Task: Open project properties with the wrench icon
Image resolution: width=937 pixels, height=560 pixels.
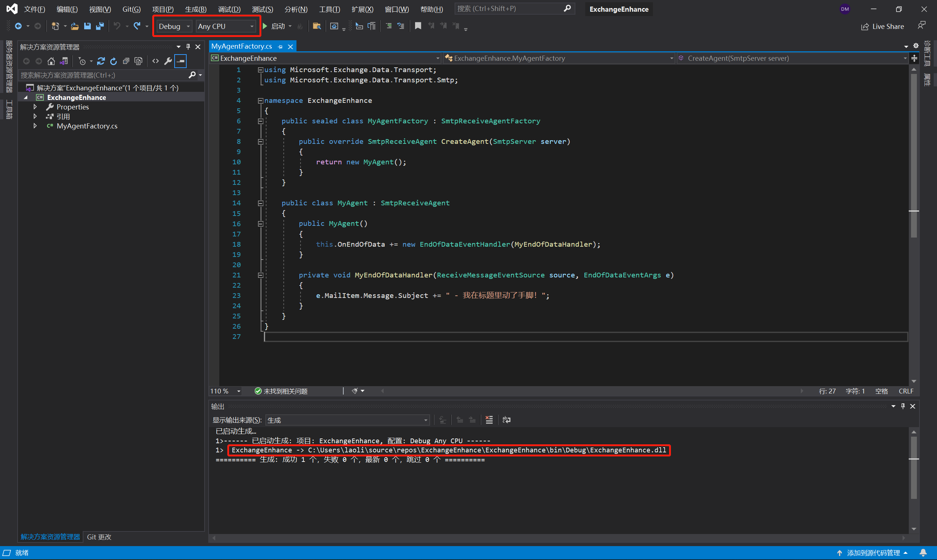Action: [x=168, y=61]
